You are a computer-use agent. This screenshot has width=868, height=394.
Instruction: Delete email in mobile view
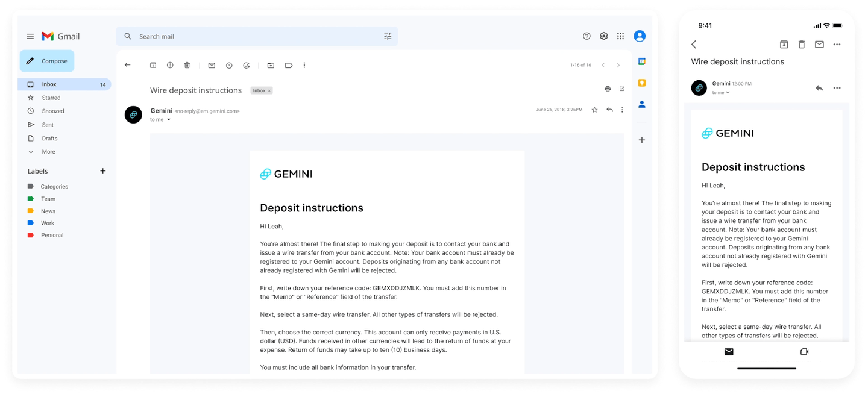[801, 45]
